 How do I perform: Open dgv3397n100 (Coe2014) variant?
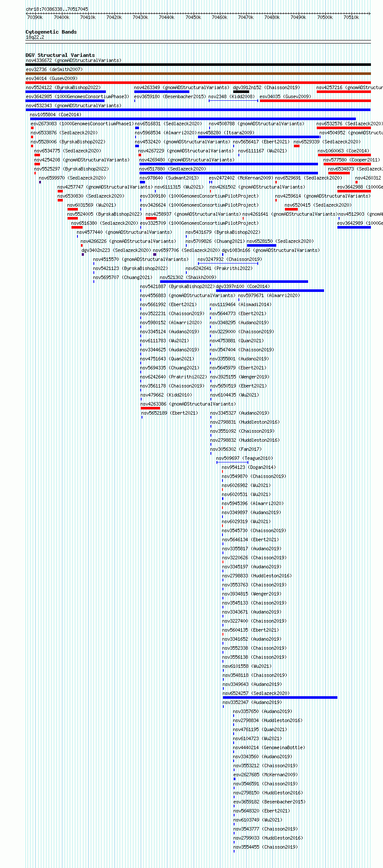[x=243, y=286]
